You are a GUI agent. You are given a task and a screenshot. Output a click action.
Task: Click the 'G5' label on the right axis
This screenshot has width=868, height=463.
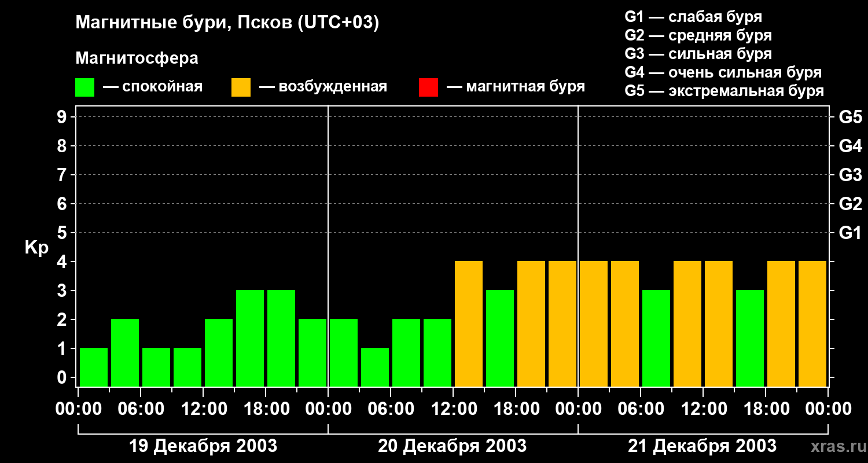coord(851,117)
